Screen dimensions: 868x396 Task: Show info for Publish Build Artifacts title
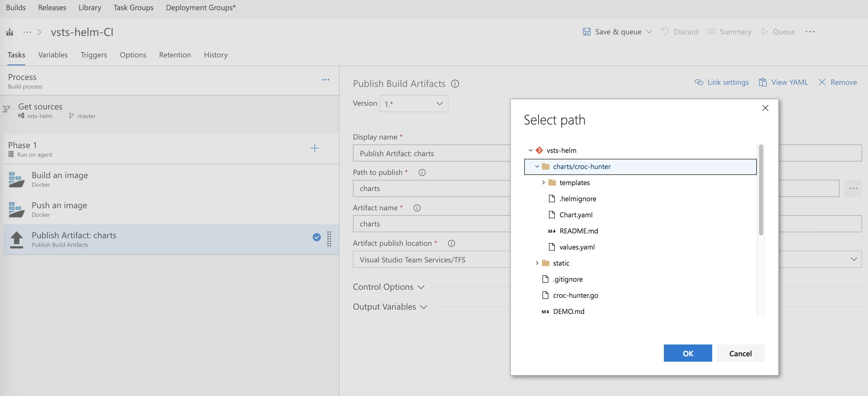455,84
